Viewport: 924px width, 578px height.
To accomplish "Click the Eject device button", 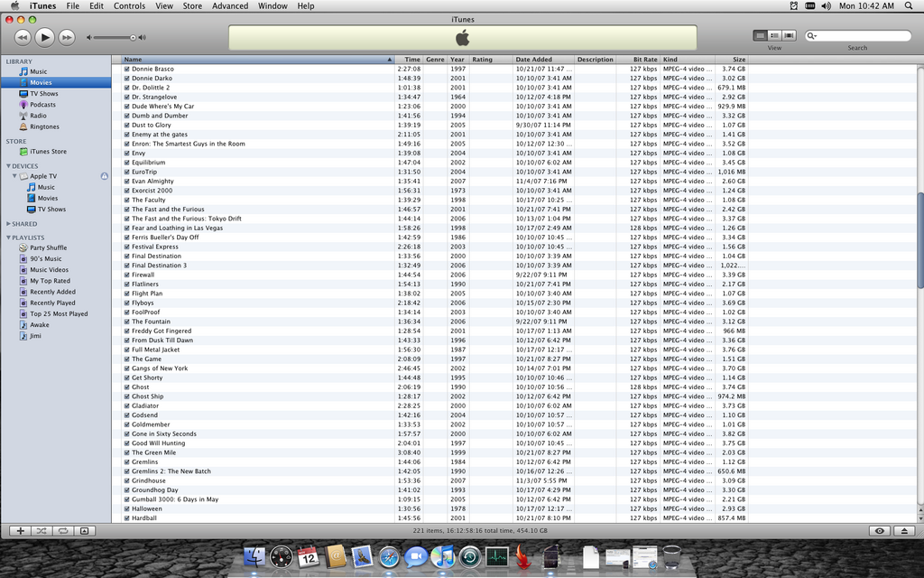I will pos(904,531).
